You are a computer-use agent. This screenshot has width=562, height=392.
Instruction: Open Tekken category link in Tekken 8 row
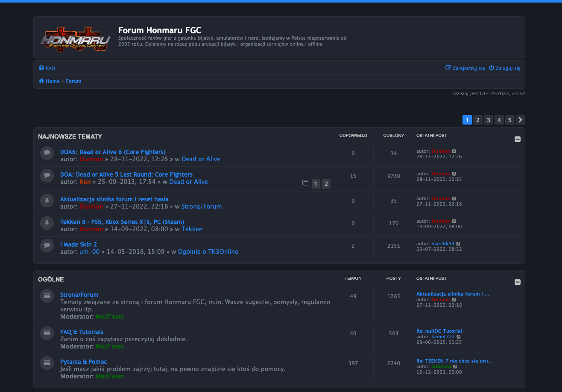(192, 229)
